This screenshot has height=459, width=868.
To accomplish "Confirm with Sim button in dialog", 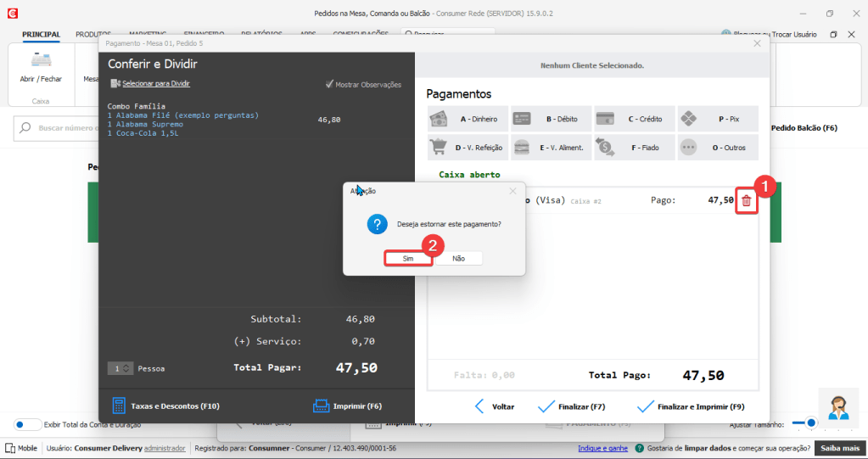I will click(x=408, y=258).
